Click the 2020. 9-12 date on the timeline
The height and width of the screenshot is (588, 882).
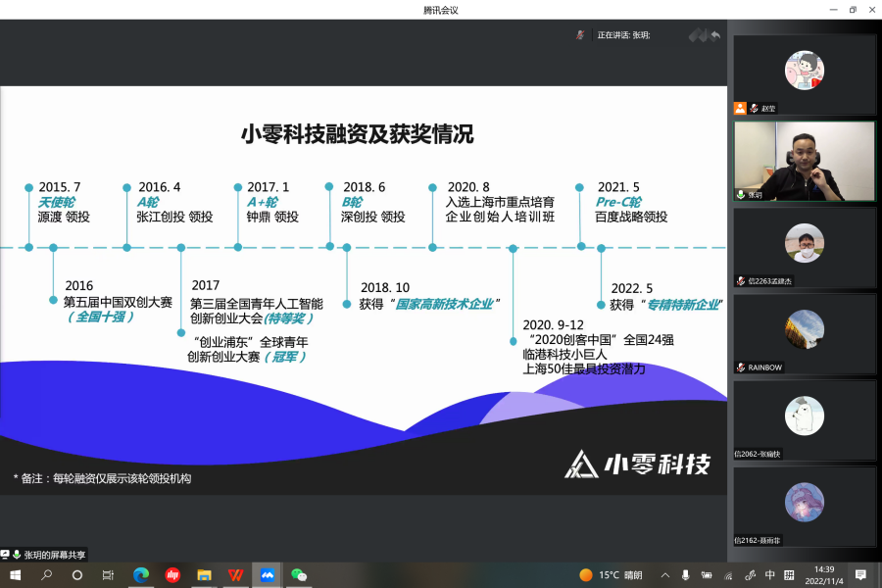[x=554, y=325]
